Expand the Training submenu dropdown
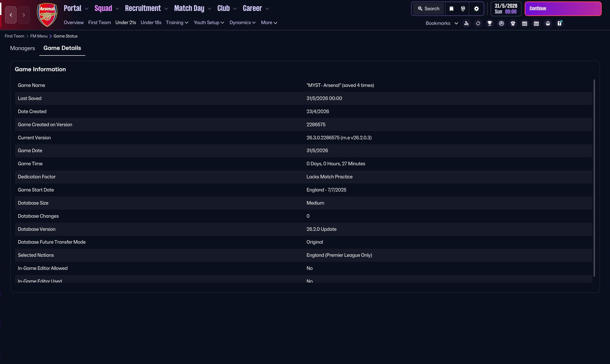Screen dimensions: 610x364 [177, 23]
